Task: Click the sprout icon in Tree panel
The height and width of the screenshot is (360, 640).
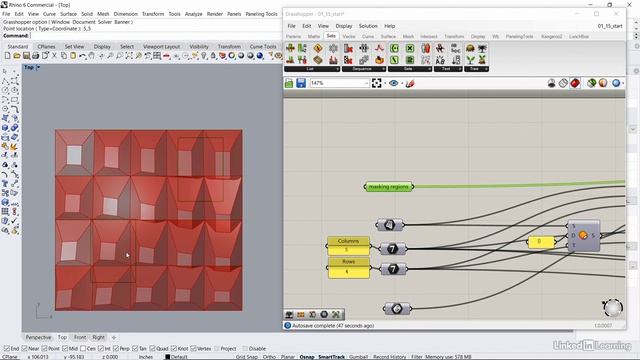Action: pos(470,60)
